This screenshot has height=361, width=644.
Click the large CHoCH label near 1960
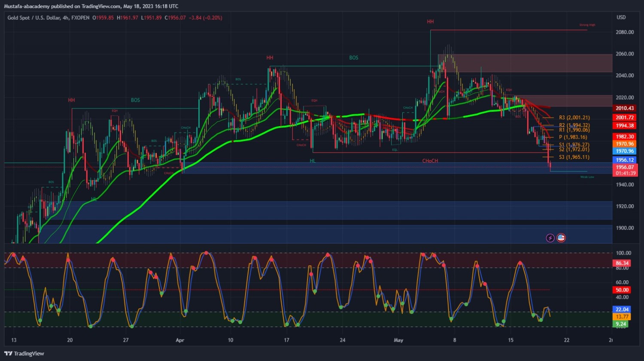(430, 161)
